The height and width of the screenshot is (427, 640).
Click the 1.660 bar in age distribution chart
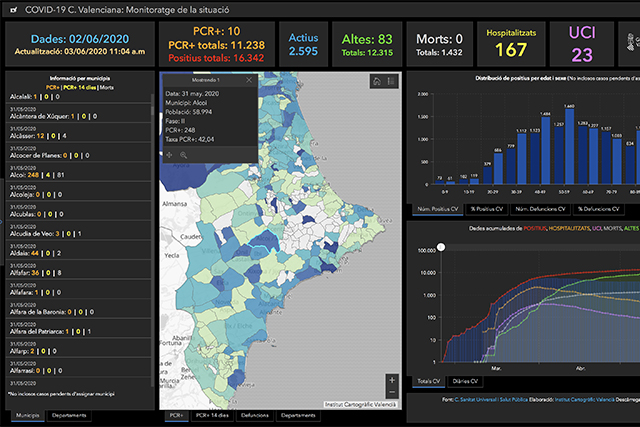coord(569,146)
